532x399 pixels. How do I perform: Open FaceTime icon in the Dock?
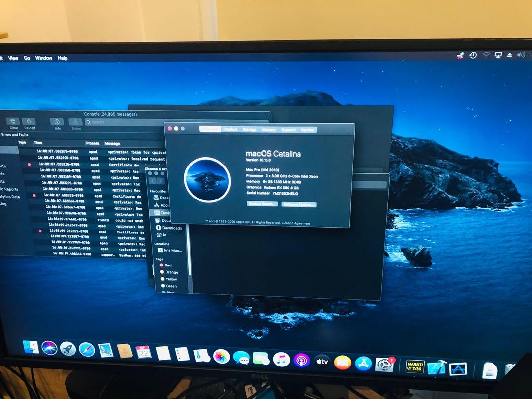pos(261,359)
